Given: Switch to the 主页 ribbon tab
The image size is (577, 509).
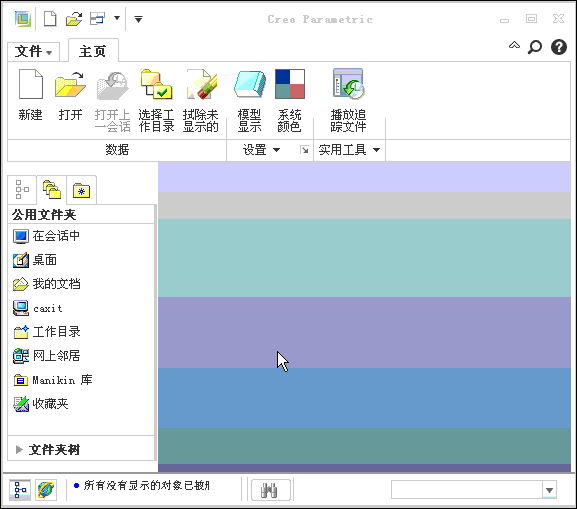Looking at the screenshot, I should 93,51.
